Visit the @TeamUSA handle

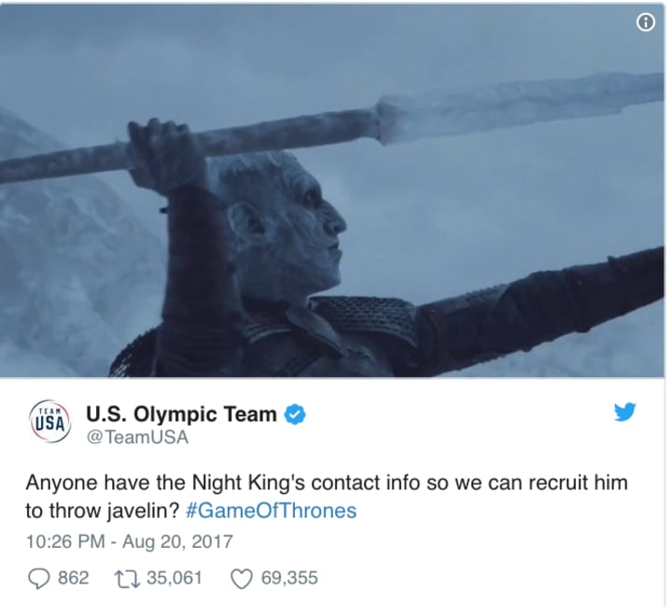coord(137,437)
